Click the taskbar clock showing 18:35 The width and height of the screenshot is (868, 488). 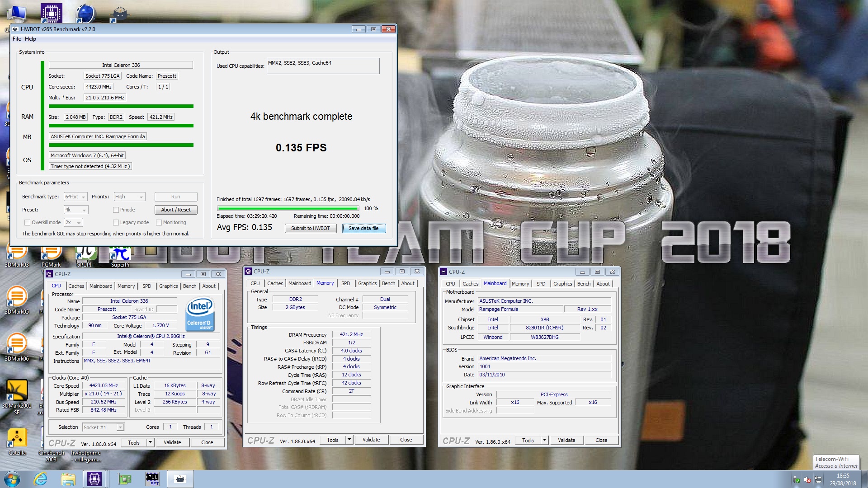click(843, 479)
